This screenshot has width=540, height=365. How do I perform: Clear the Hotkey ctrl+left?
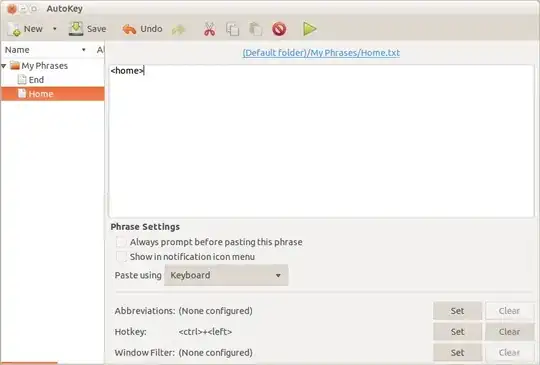(509, 332)
